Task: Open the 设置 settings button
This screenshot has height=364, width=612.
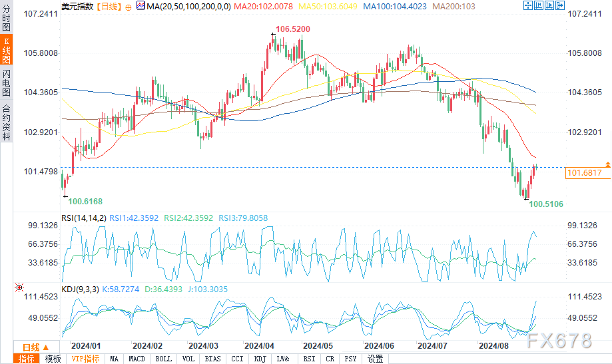Action: [x=375, y=359]
